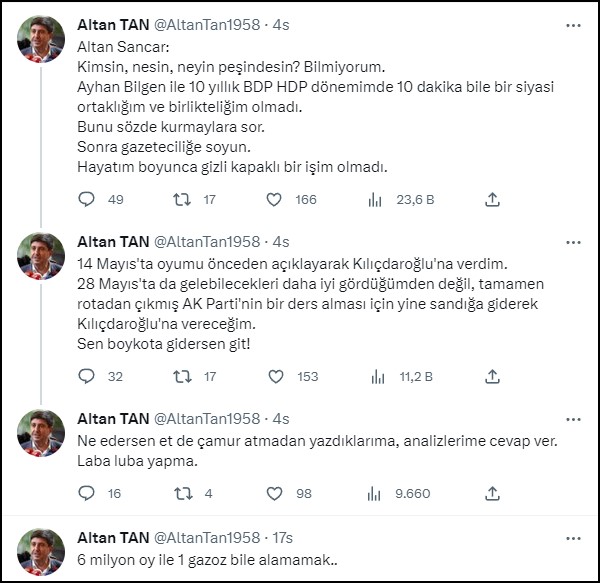The width and height of the screenshot is (600, 583).
Task: Retweet the 'Laba luba yapma' tweet
Action: point(182,493)
